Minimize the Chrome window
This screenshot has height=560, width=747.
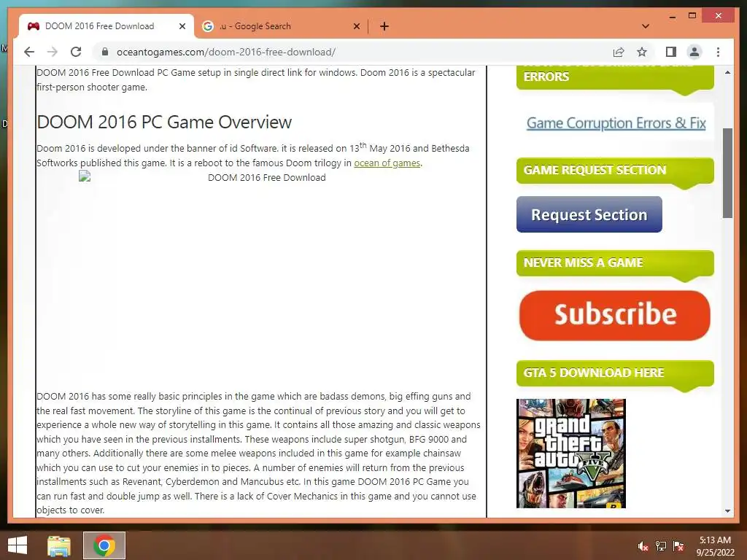coord(672,16)
